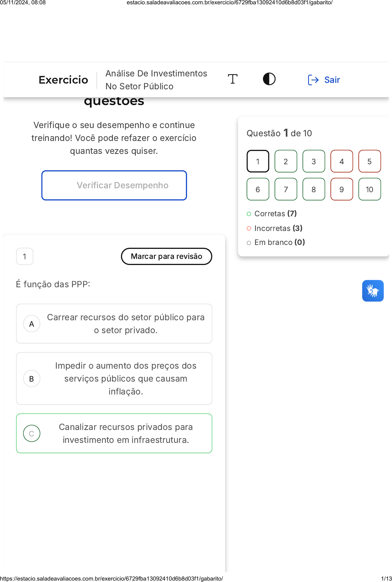The height and width of the screenshot is (582, 392).
Task: Select answer option A radio circle
Action: [x=32, y=324]
